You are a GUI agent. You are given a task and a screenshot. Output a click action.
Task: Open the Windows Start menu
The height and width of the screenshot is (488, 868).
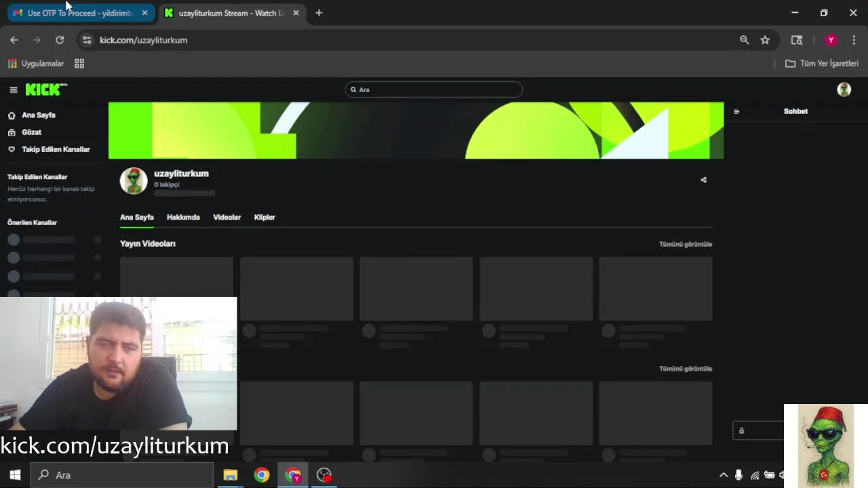click(x=15, y=475)
